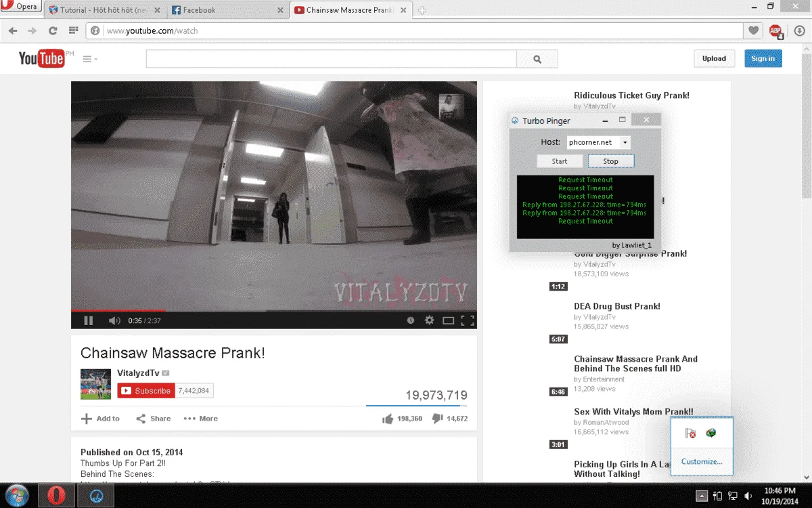Image resolution: width=812 pixels, height=508 pixels.
Task: Click the green globe tray popup icon
Action: (x=711, y=433)
